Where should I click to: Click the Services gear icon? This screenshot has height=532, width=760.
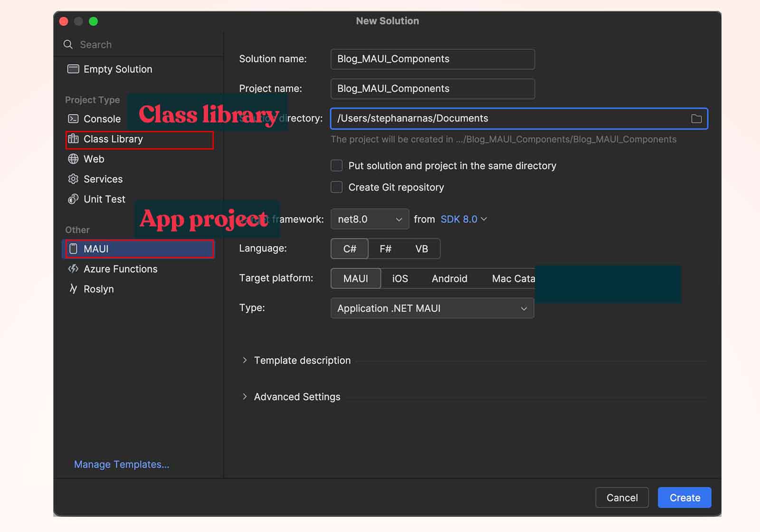tap(73, 179)
